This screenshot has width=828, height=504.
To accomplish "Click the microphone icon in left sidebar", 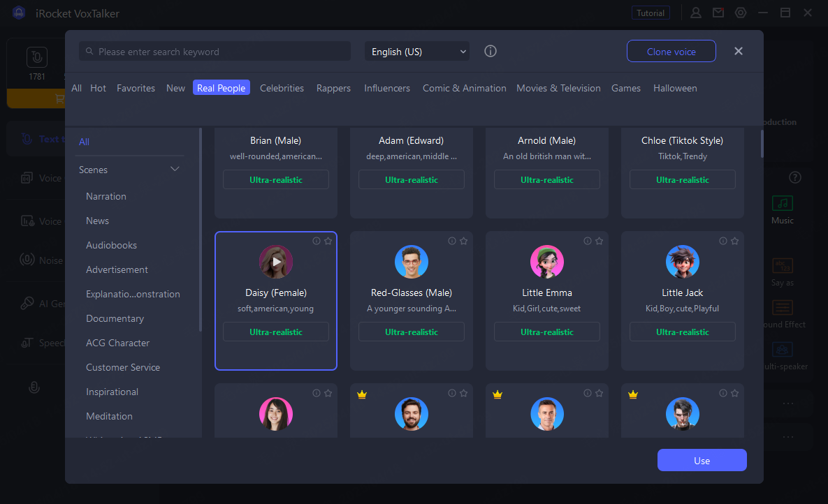I will [x=34, y=387].
